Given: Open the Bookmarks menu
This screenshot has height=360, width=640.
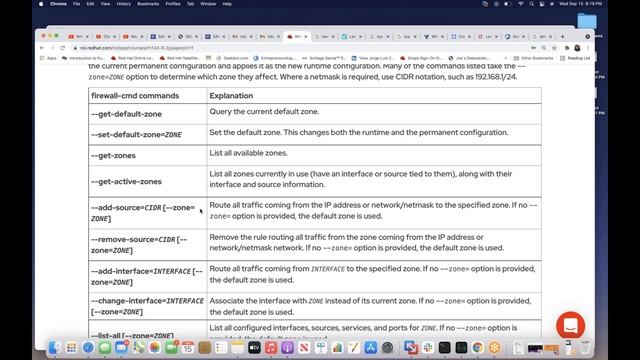Looking at the screenshot, I should coord(148,4).
